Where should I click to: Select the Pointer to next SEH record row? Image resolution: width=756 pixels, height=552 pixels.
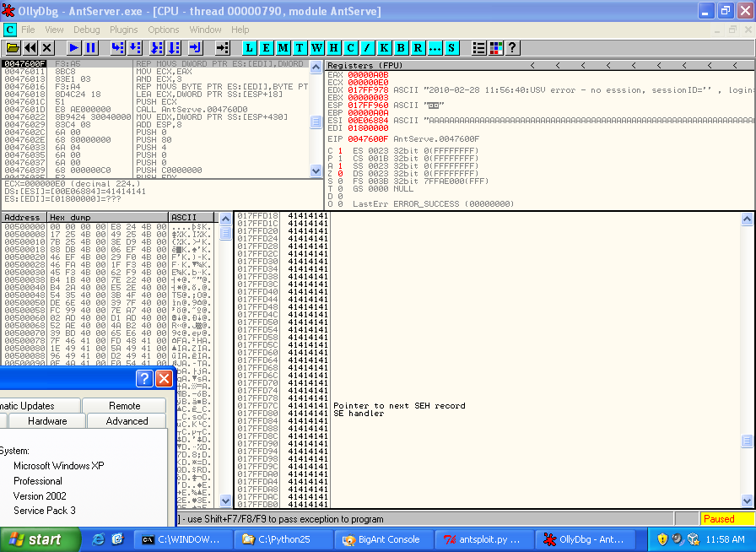(487, 406)
